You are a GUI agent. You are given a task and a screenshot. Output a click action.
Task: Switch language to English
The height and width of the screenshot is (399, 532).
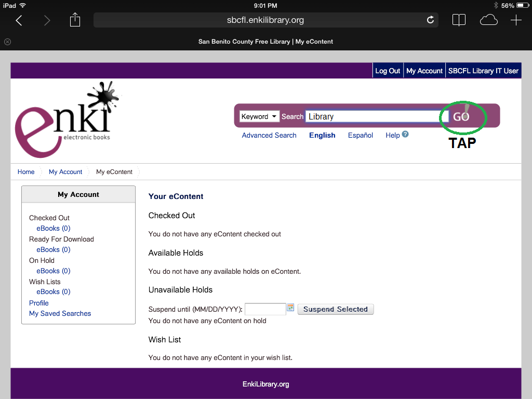click(x=322, y=135)
